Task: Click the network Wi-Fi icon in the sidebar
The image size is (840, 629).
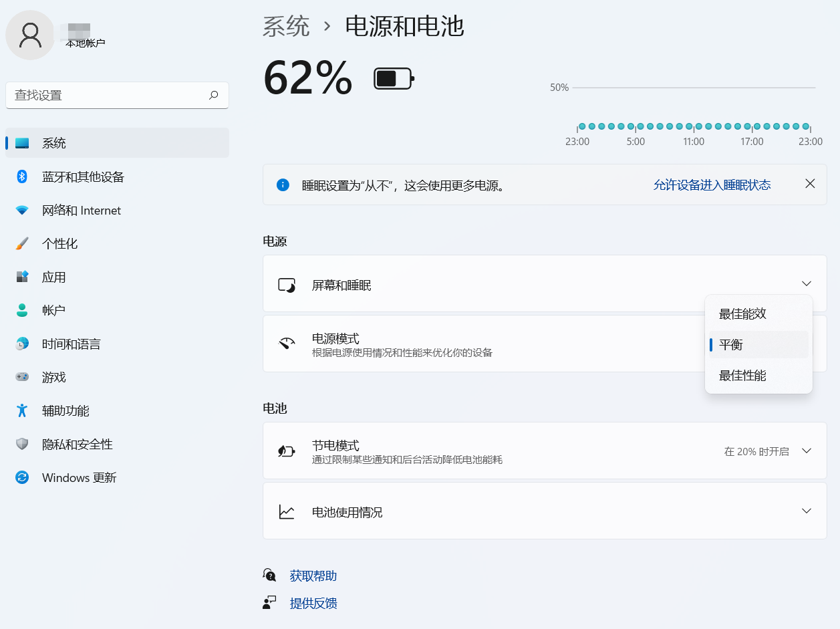Action: 22,211
